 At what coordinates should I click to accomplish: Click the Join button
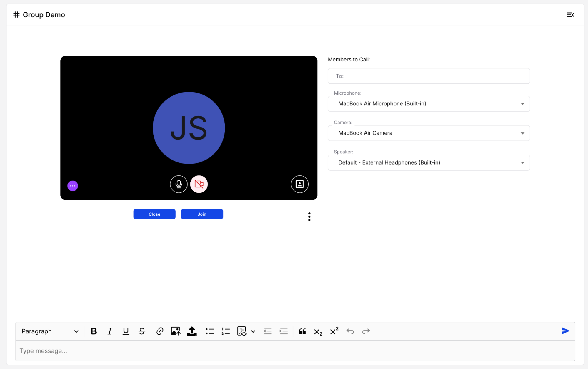click(x=202, y=214)
